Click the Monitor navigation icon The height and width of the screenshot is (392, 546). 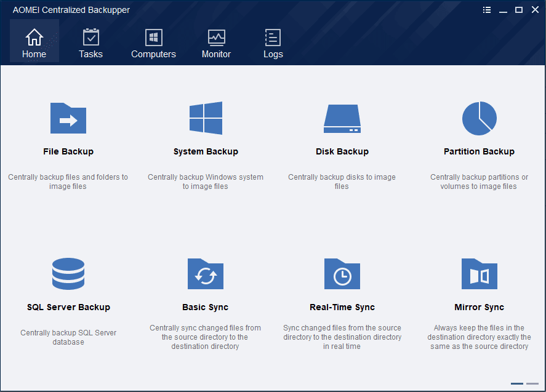tap(216, 42)
